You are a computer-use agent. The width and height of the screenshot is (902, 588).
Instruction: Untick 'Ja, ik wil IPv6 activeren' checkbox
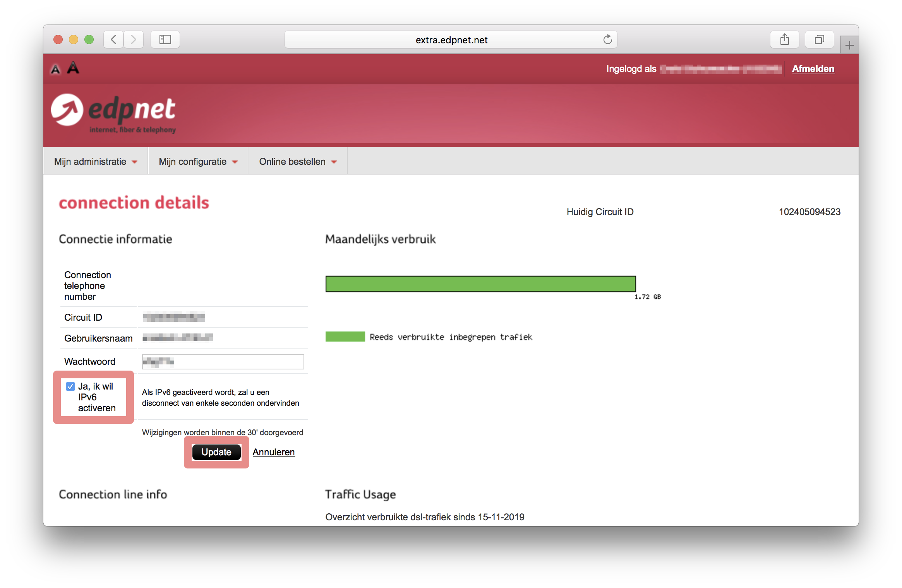point(70,386)
